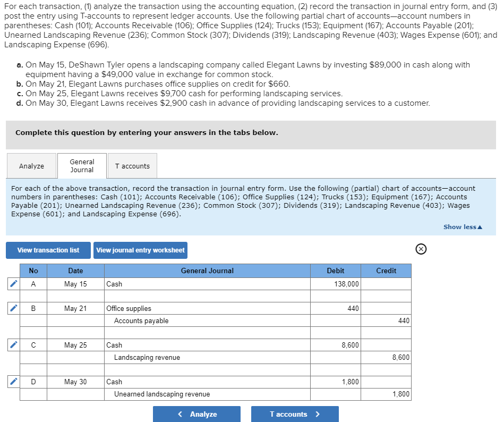Switch to the Analyze tab
Screen dimensions: 504x422
coord(31,165)
